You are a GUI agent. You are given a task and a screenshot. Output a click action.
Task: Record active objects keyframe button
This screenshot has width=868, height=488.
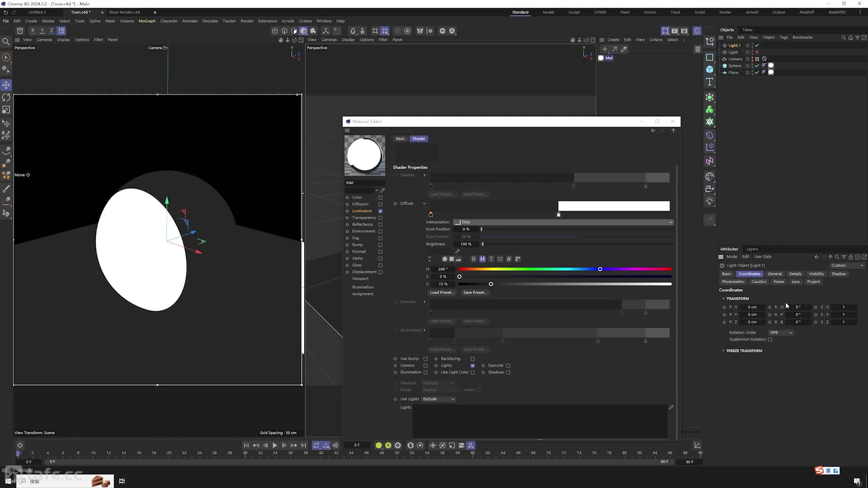[379, 446]
